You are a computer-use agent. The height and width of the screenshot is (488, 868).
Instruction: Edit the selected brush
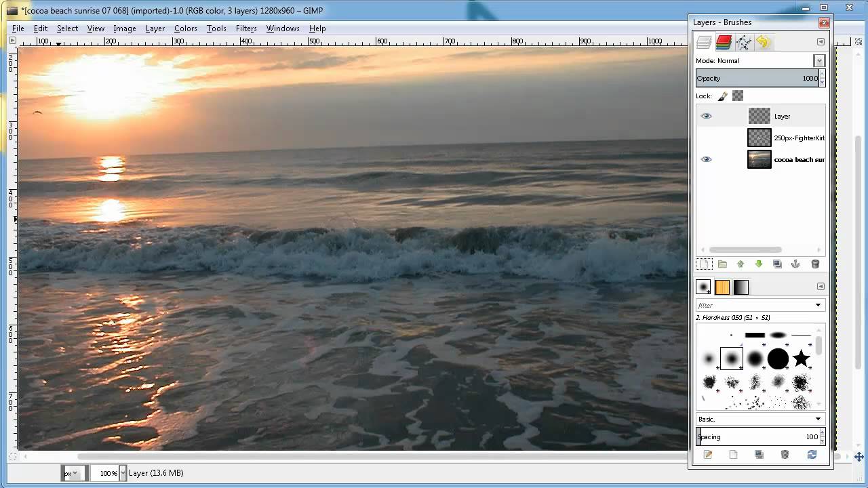point(707,455)
